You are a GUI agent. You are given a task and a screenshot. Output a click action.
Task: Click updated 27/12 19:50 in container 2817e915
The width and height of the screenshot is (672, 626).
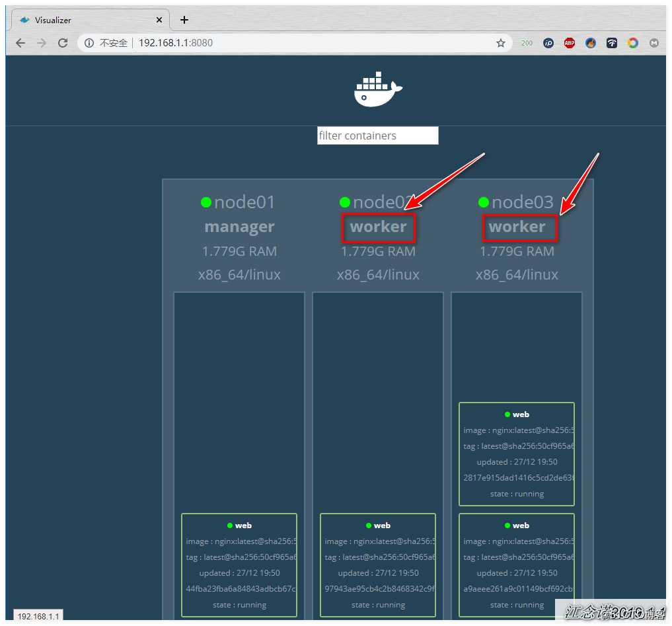click(x=517, y=462)
